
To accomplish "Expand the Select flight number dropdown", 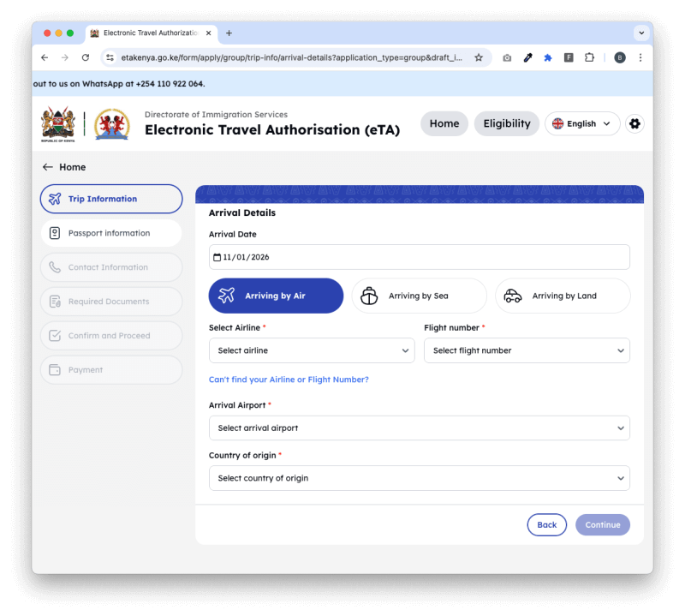I will [x=527, y=350].
